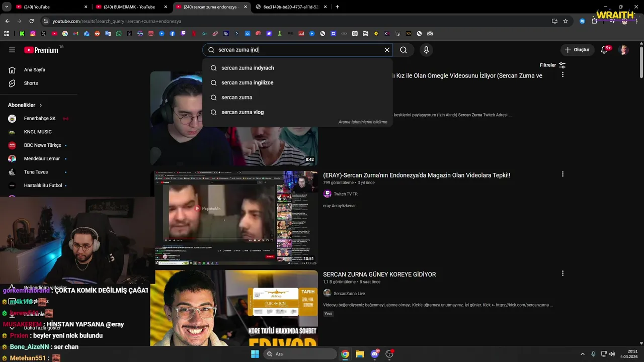Open the bookmarks apps grid icon
Image resolution: width=644 pixels, height=362 pixels.
click(7, 34)
